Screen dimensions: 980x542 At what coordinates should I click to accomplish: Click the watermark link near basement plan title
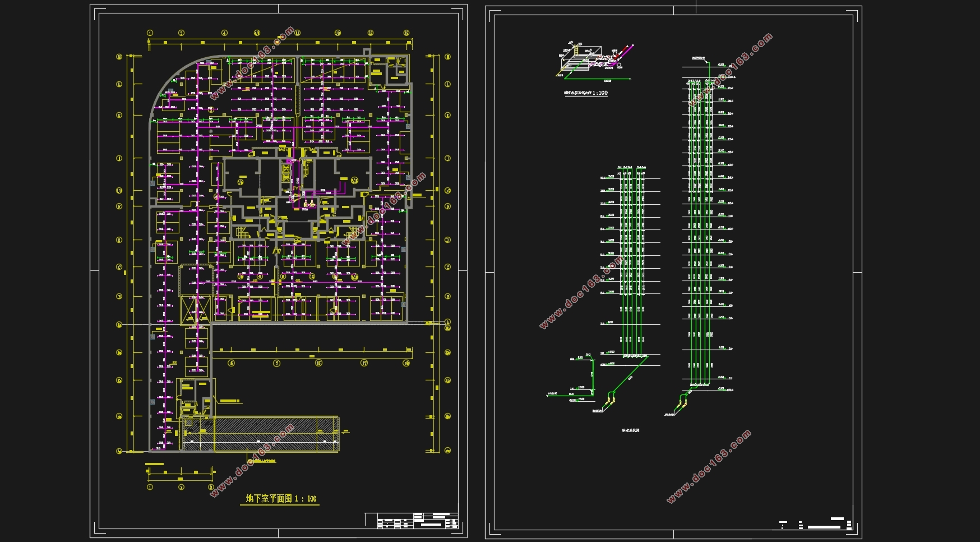[251, 460]
